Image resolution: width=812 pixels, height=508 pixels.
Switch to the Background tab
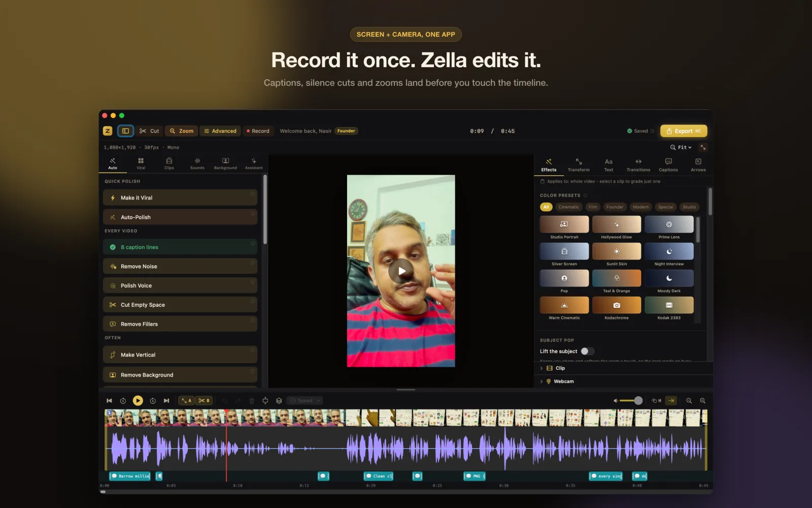click(225, 164)
